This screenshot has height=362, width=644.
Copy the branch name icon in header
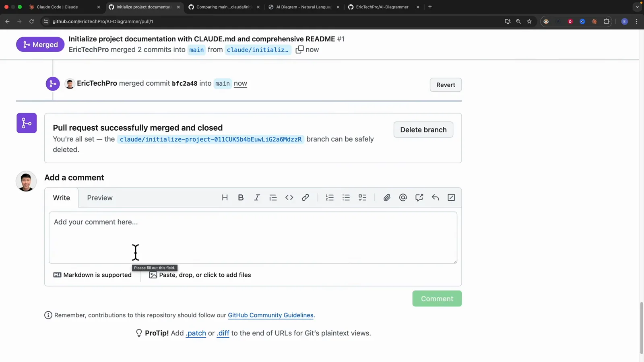tap(299, 49)
